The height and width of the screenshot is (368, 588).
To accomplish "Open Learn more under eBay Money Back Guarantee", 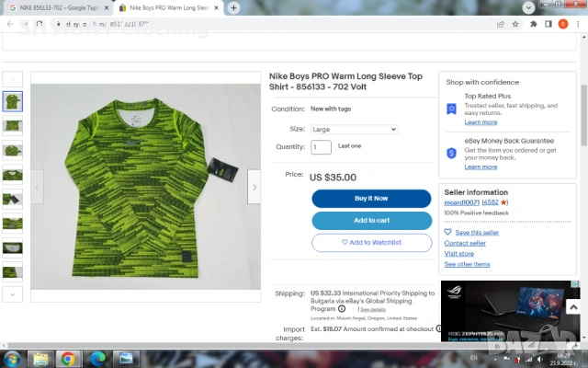I will tap(481, 167).
